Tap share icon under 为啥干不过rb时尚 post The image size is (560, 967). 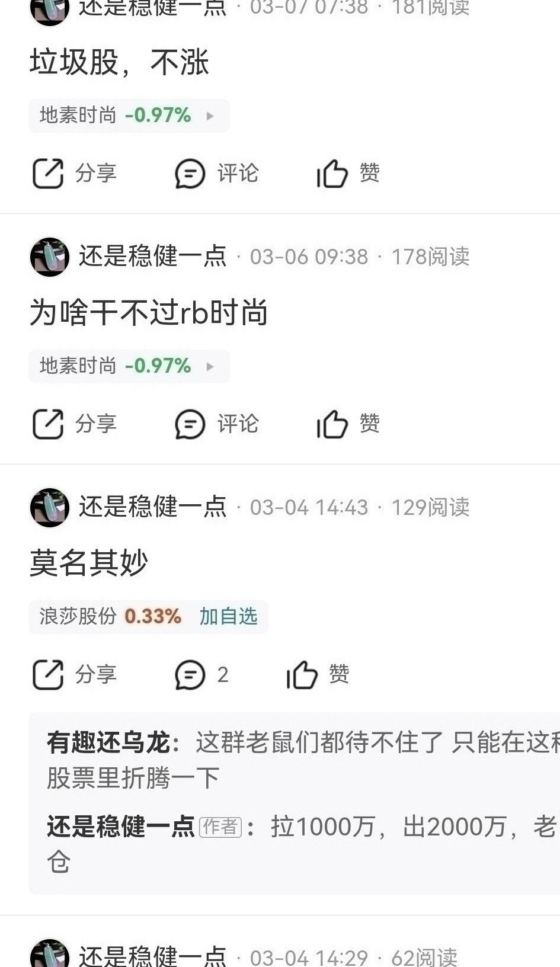coord(47,424)
